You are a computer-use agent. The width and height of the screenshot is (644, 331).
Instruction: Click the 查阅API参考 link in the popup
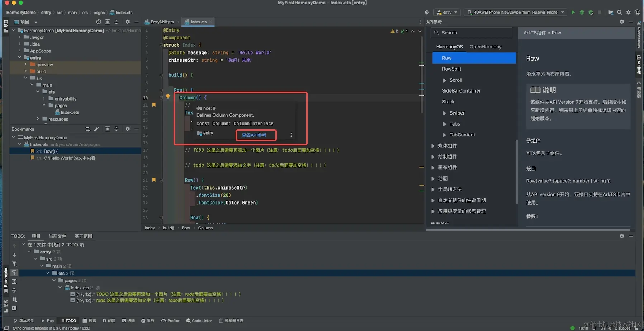pyautogui.click(x=254, y=135)
